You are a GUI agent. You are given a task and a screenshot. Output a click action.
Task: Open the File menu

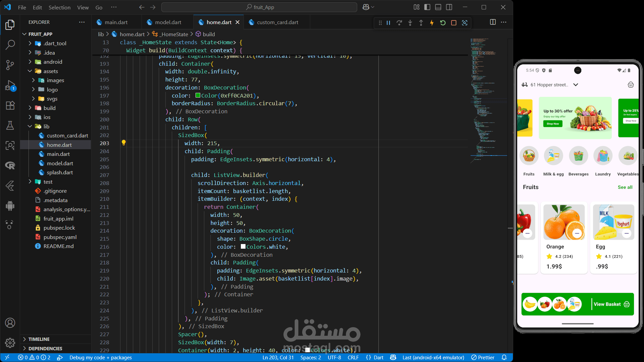tap(22, 7)
